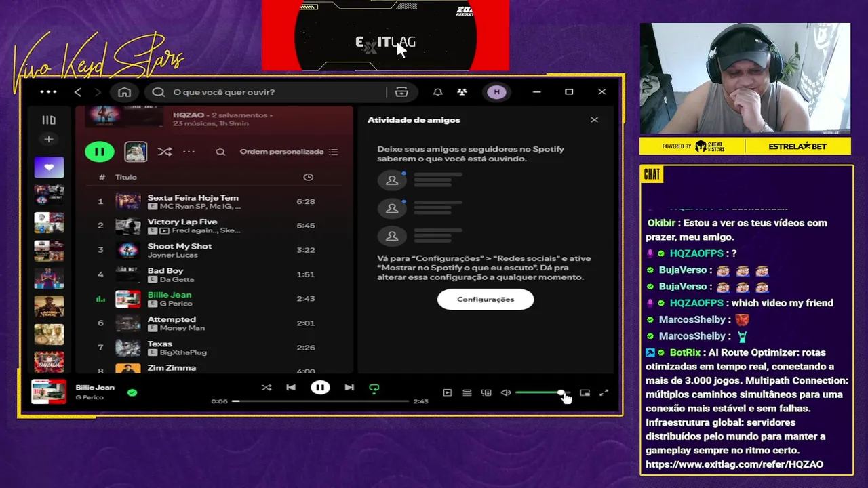Click the duration clock column header
Image resolution: width=868 pixels, height=488 pixels.
click(x=308, y=177)
